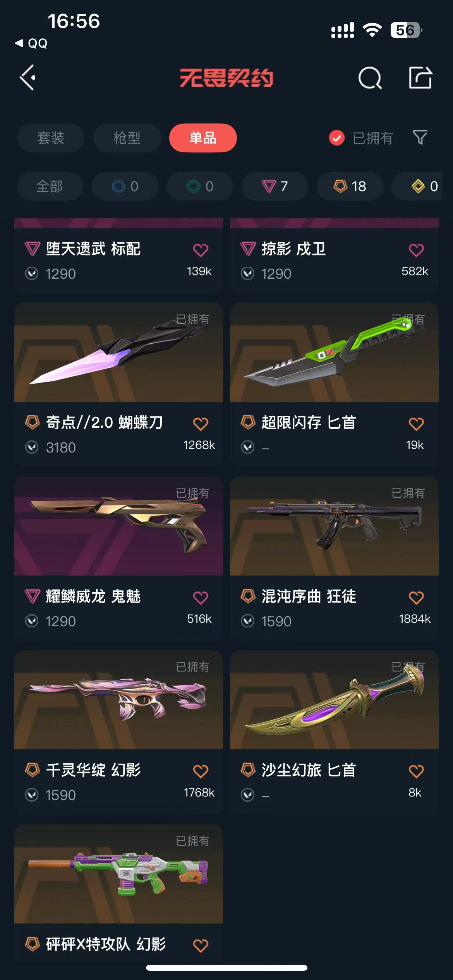Viewport: 453px width, 980px height.
Task: Return to QQ via status bar link
Action: point(31,43)
